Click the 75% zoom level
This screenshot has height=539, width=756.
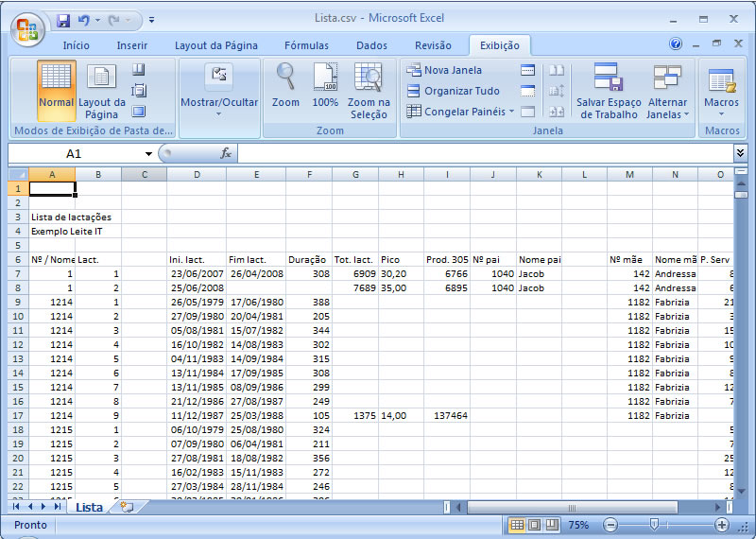[578, 525]
